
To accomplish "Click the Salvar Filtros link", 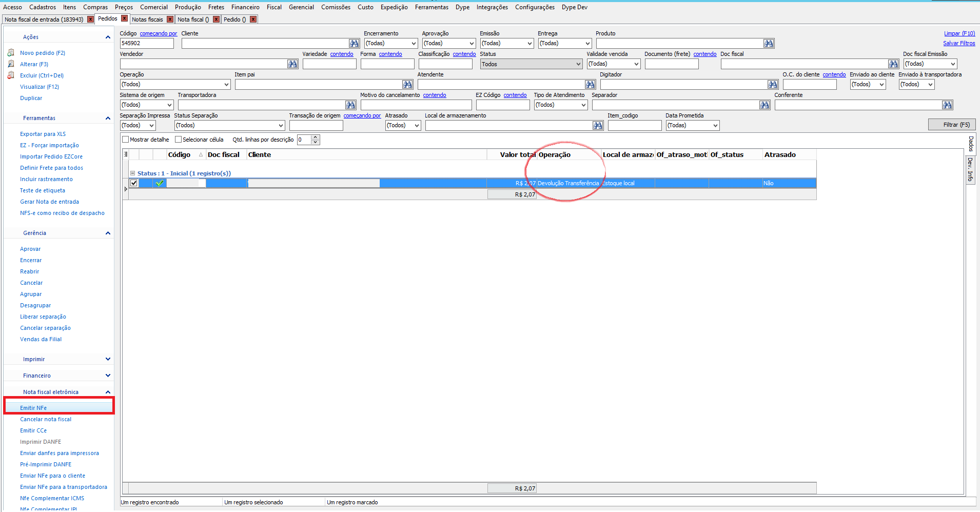I will click(x=959, y=43).
